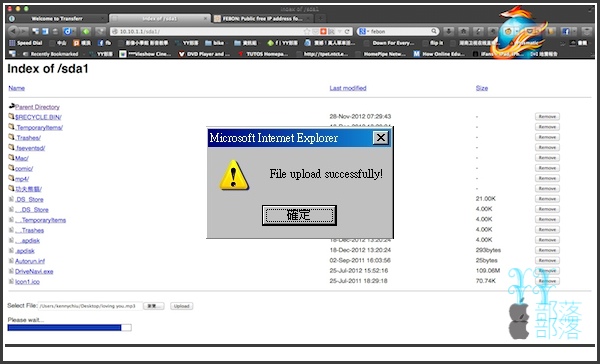The width and height of the screenshot is (600, 364).
Task: Open the fb bookmark
Action: tap(104, 43)
